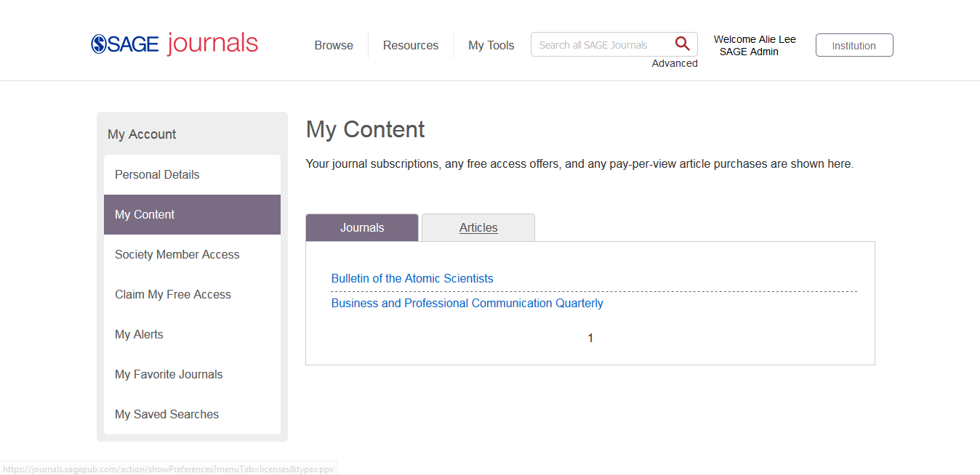
Task: Click the Welcome Alie Lee text
Action: 755,39
